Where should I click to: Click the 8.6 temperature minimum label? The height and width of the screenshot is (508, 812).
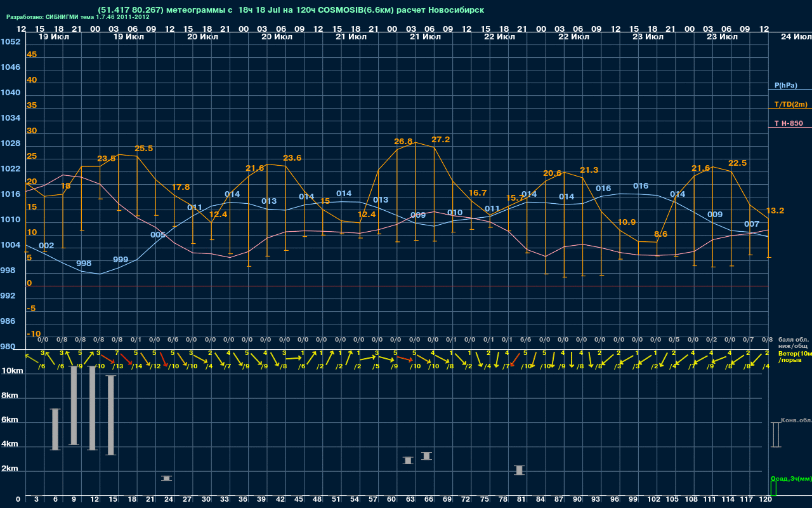click(661, 234)
